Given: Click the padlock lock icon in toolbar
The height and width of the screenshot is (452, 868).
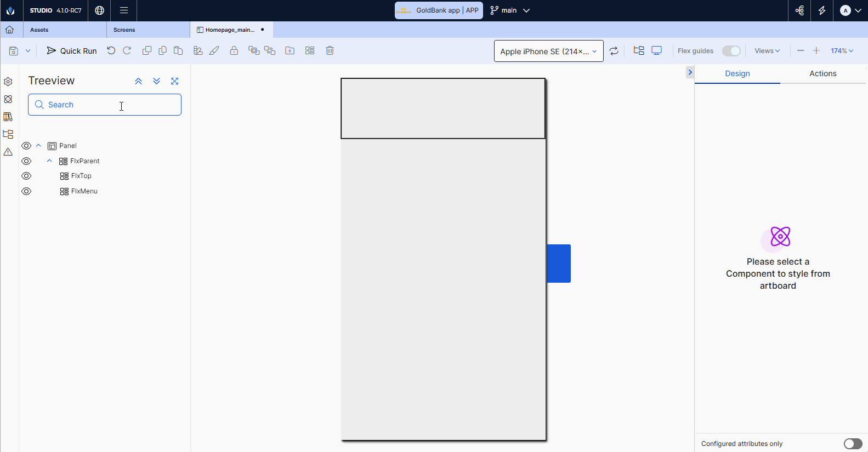Looking at the screenshot, I should pos(234,50).
